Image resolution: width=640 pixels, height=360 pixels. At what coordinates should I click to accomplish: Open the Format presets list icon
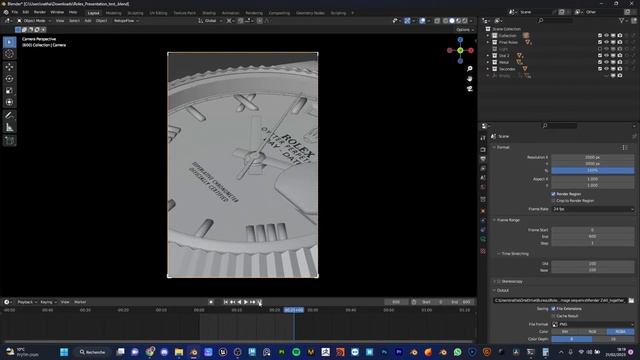[x=625, y=147]
